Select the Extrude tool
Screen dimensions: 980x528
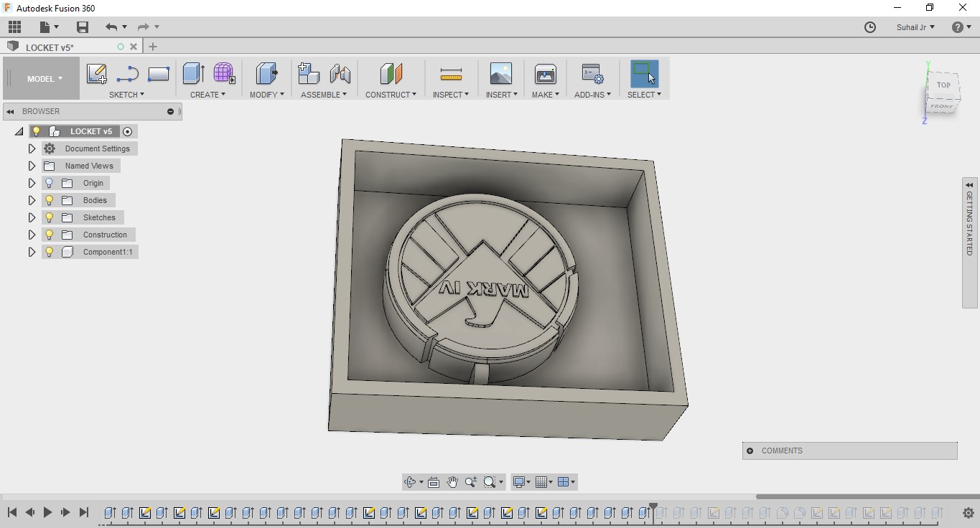pos(193,73)
